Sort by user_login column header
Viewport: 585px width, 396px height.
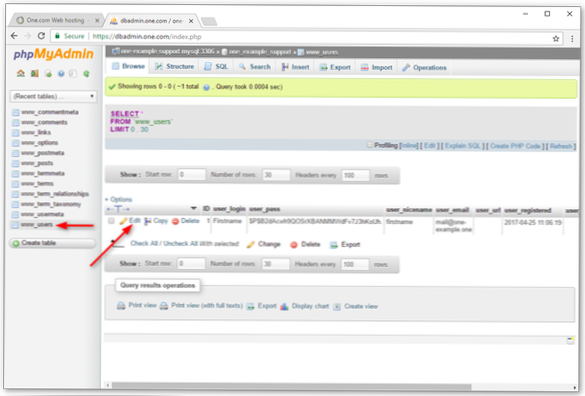point(229,209)
